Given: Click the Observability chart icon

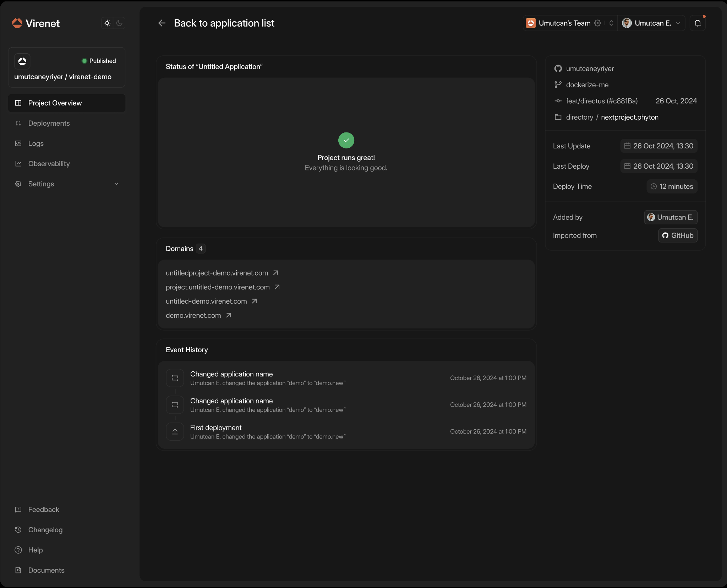Looking at the screenshot, I should [18, 164].
